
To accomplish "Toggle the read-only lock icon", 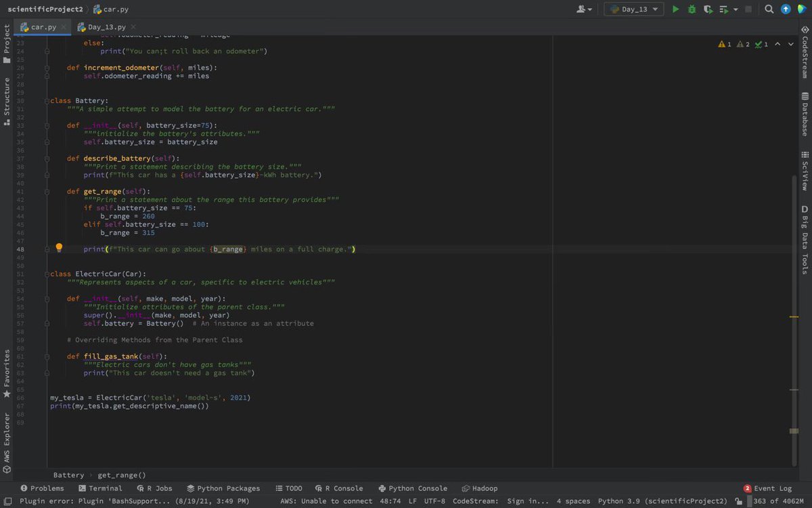I will [739, 501].
